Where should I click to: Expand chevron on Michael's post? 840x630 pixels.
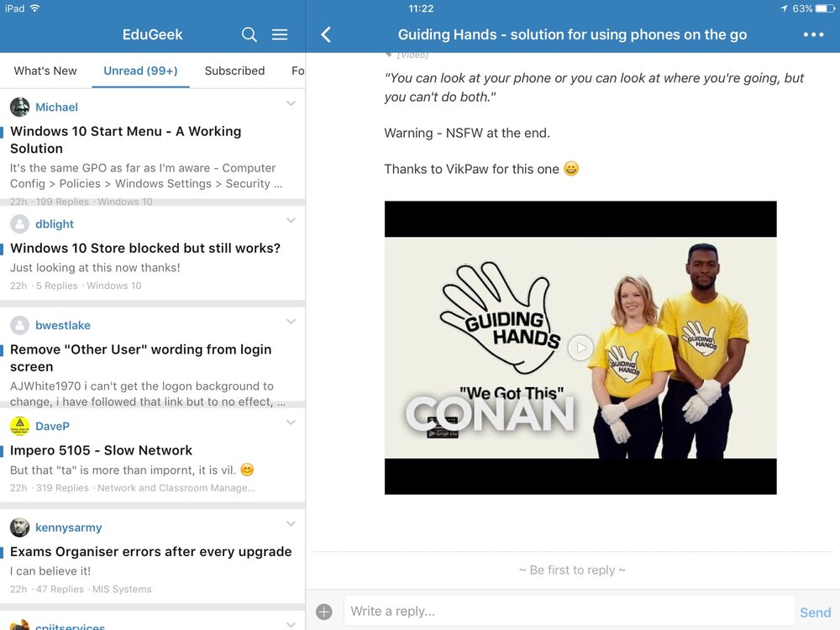tap(291, 103)
